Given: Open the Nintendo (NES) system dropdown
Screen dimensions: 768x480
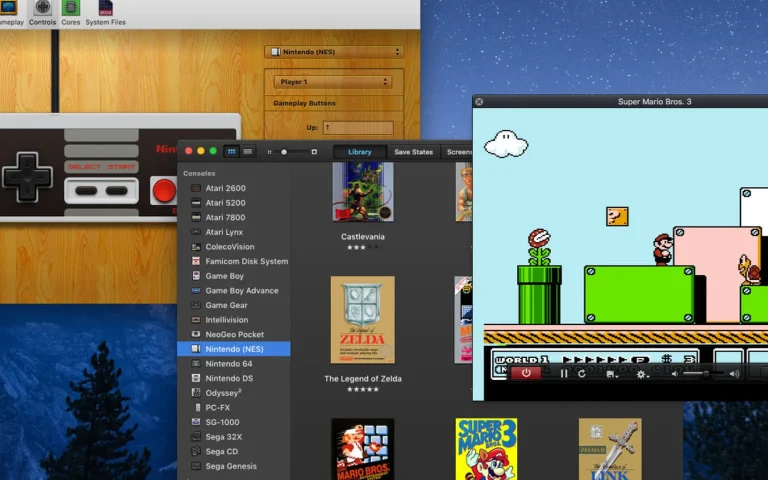Looking at the screenshot, I should (x=334, y=52).
